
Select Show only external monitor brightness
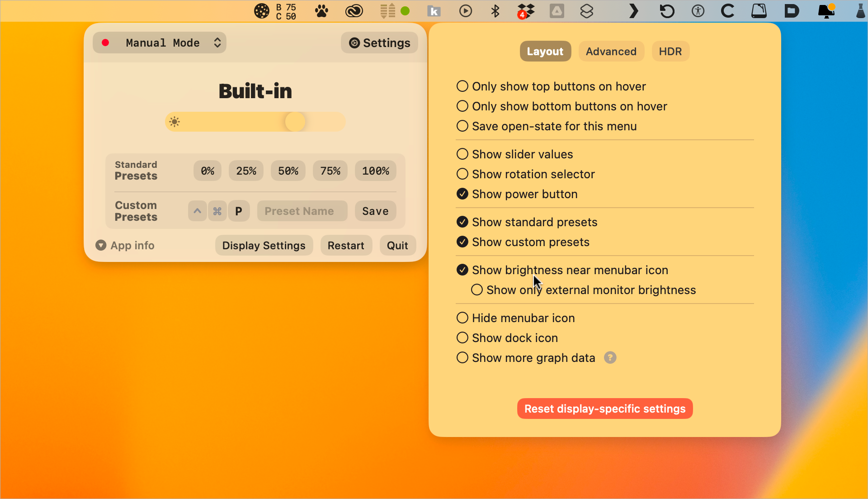pyautogui.click(x=477, y=290)
